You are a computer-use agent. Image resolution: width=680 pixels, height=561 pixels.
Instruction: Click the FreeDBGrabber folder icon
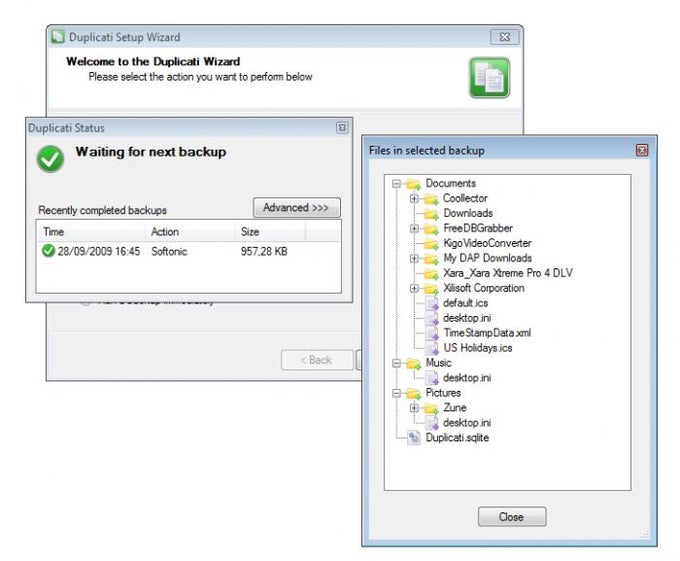pyautogui.click(x=431, y=229)
